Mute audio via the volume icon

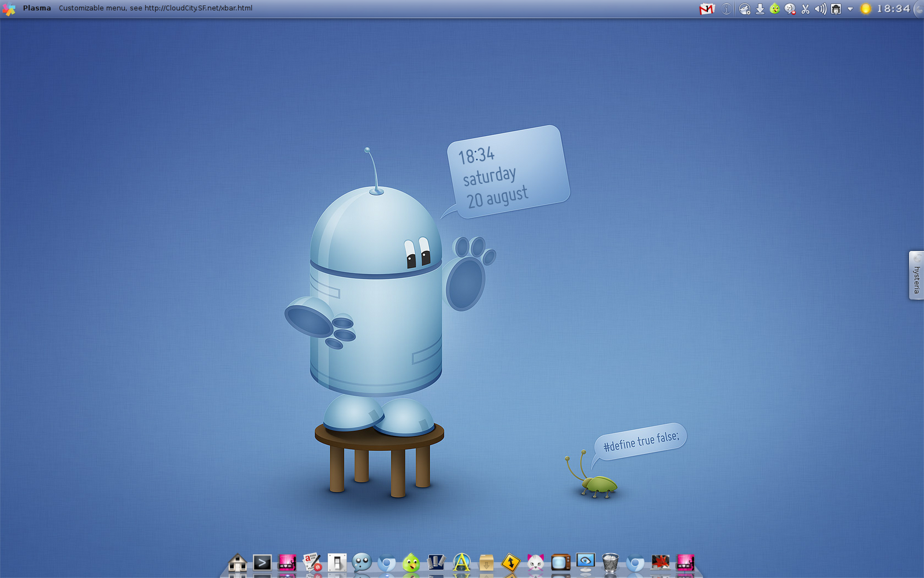[x=820, y=9]
